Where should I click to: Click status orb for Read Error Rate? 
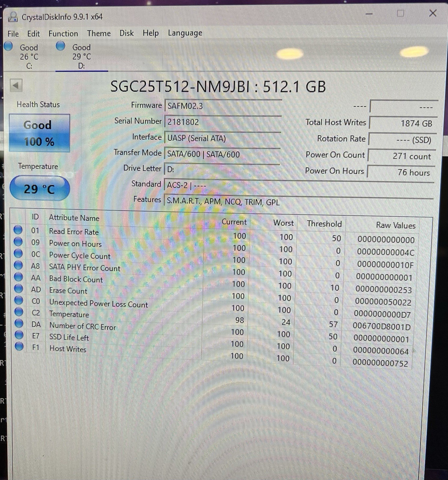point(18,229)
